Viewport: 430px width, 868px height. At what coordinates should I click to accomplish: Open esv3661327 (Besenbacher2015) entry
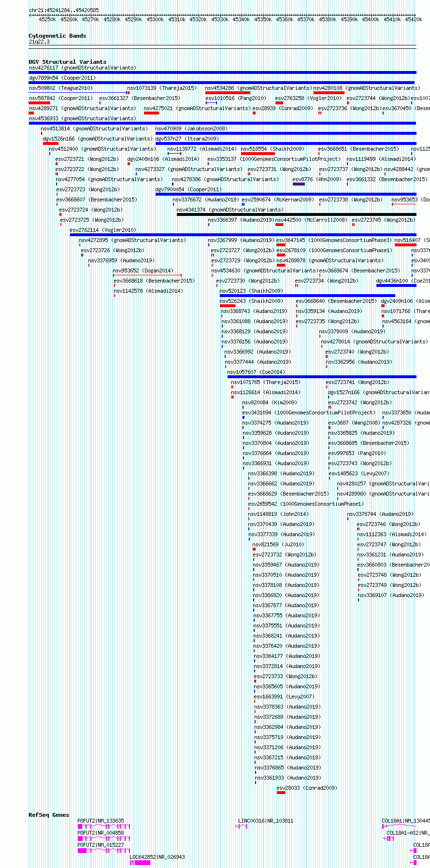click(x=140, y=98)
